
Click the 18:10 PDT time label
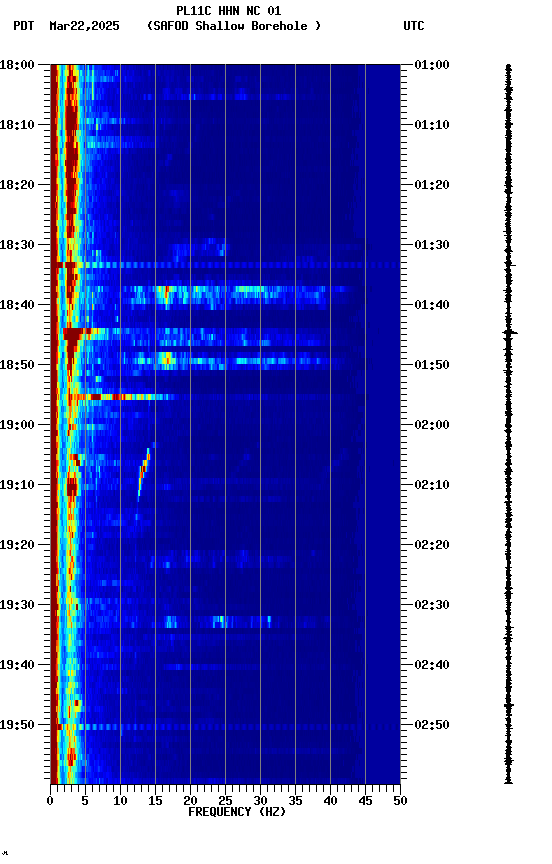click(18, 125)
